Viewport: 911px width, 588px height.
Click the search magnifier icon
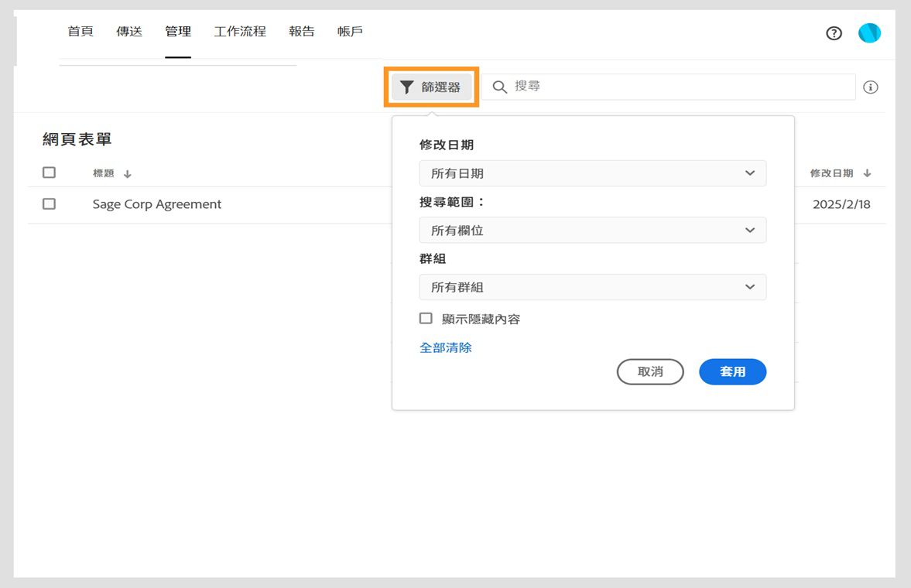click(x=500, y=87)
